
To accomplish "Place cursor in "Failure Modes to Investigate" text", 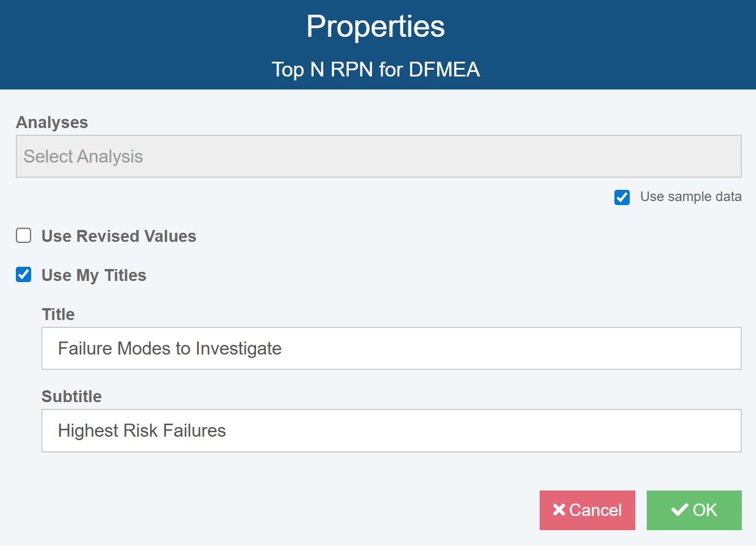I will click(x=170, y=348).
